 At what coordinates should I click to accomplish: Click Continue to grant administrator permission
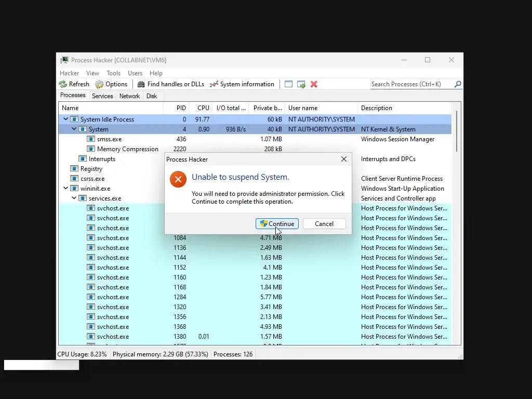click(x=277, y=223)
